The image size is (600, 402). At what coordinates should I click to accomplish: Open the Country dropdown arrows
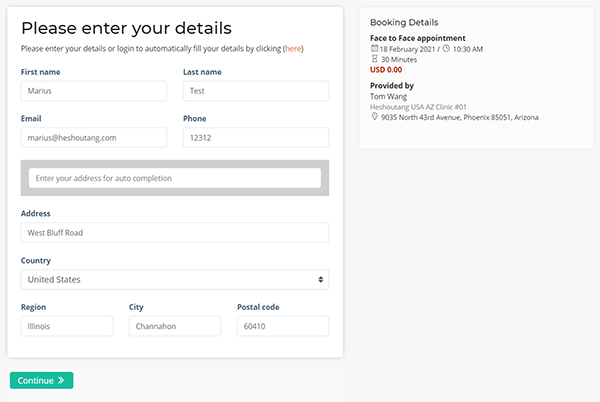(321, 280)
